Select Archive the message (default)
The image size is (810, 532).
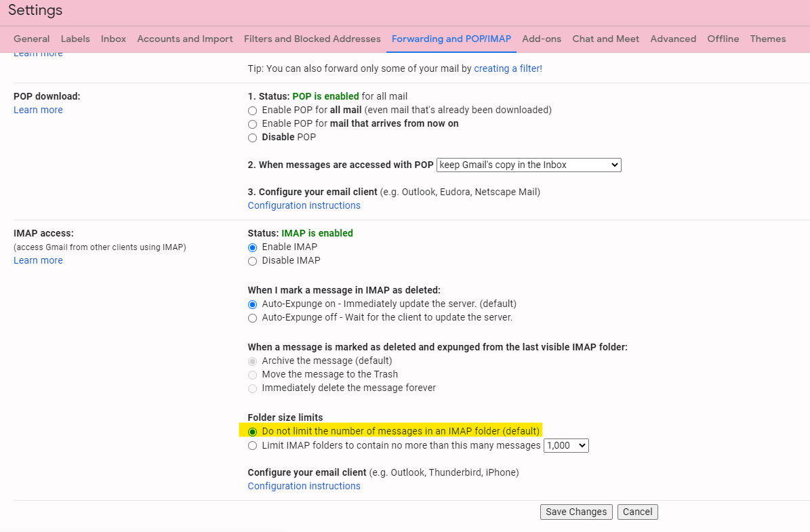252,361
